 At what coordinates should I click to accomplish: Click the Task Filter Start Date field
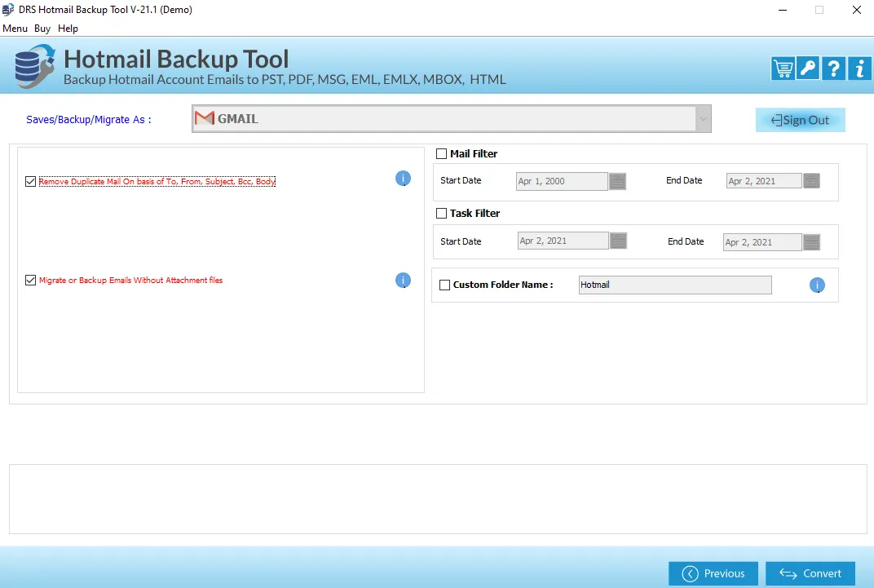[563, 241]
